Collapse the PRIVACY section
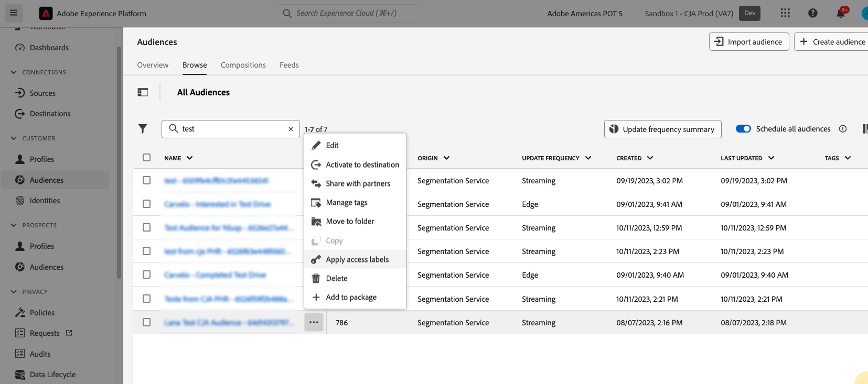Screen dimensions: 868x384 coord(14,292)
